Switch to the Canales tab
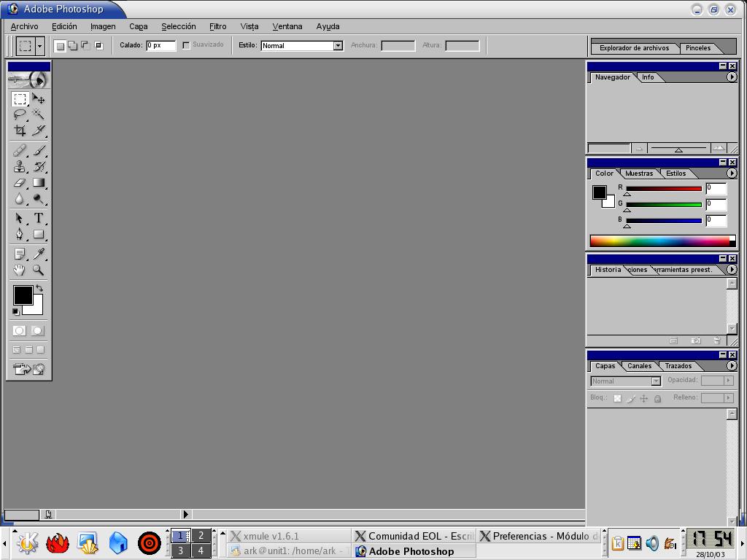Screen dimensions: 747x560 point(639,366)
